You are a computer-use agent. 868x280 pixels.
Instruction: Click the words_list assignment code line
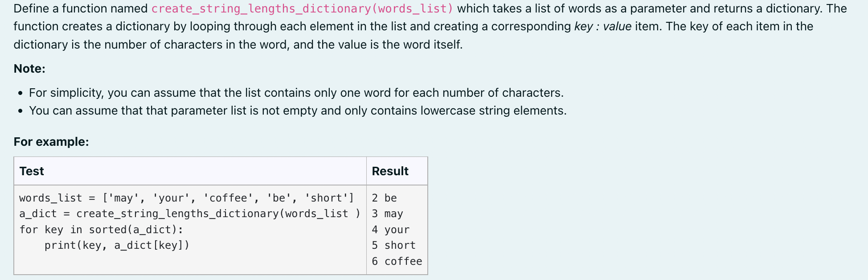(187, 198)
